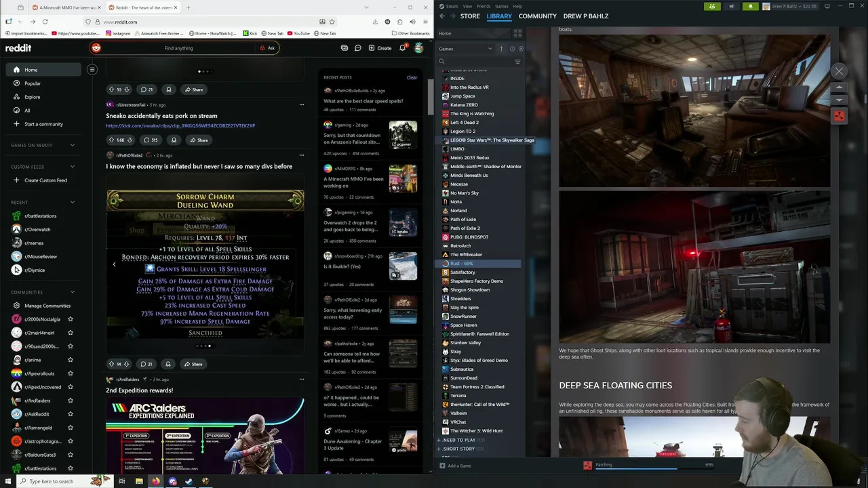The height and width of the screenshot is (488, 868).
Task: Focus the Reddit Find anything search field
Action: pyautogui.click(x=178, y=48)
